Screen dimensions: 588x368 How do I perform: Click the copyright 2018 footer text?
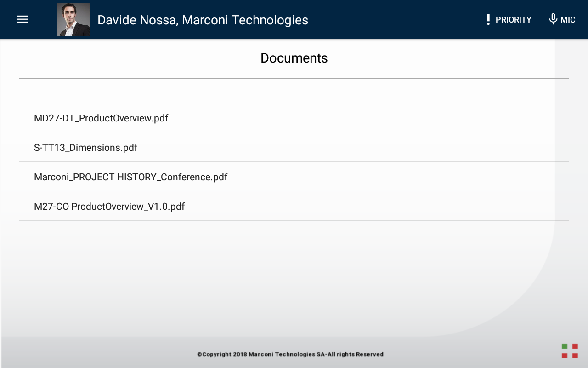click(x=290, y=354)
